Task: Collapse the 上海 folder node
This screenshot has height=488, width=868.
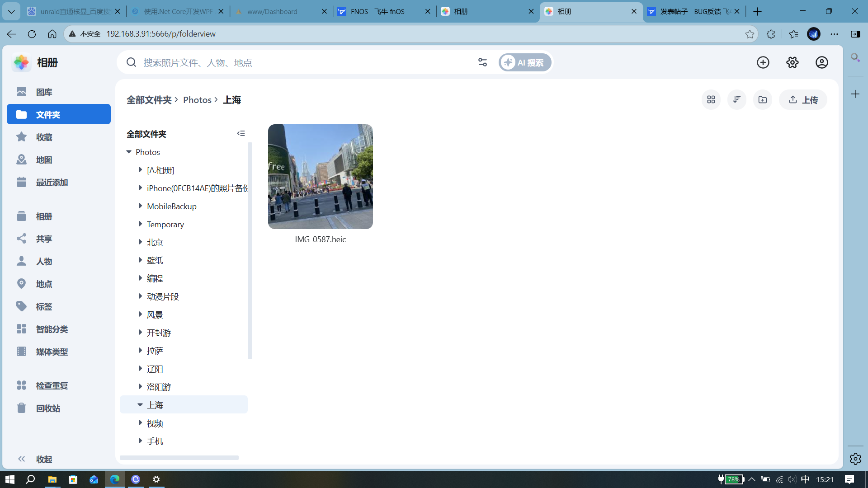Action: (140, 405)
